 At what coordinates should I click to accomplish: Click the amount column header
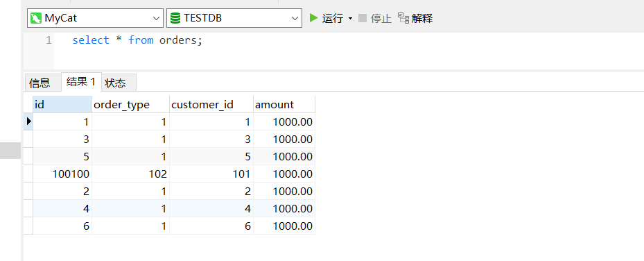(x=284, y=104)
